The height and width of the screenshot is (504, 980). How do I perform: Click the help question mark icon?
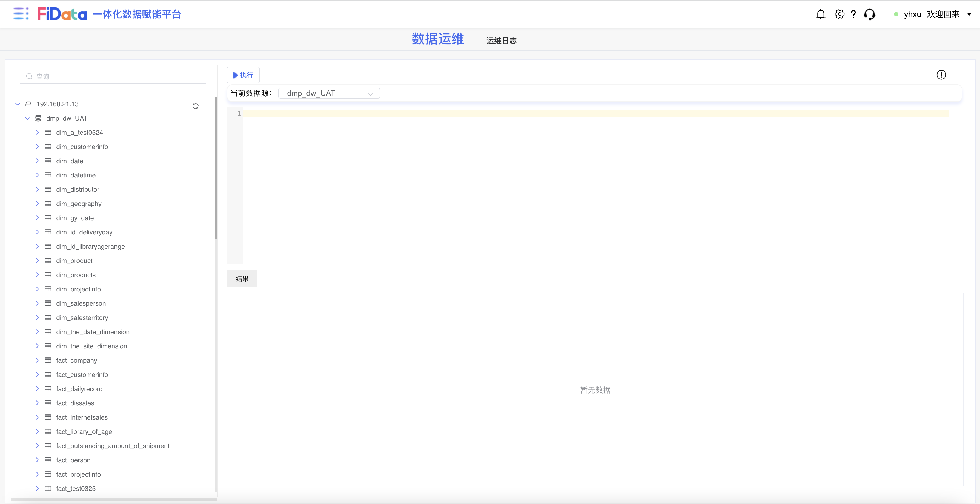tap(853, 14)
